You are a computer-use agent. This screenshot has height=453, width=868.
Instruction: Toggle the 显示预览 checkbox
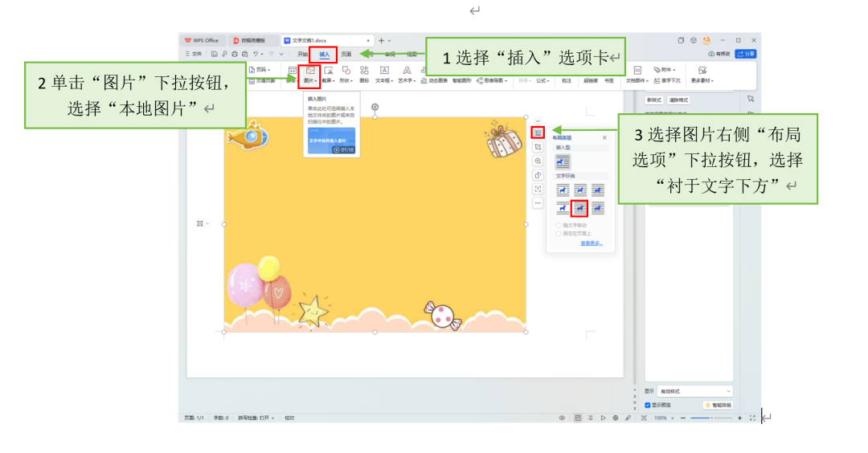click(x=648, y=405)
